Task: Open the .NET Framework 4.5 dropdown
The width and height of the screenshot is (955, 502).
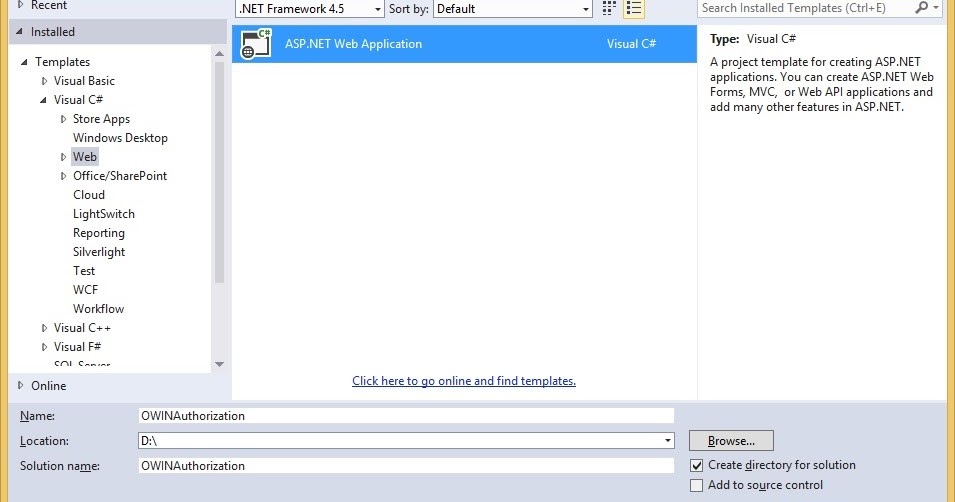Action: [309, 9]
